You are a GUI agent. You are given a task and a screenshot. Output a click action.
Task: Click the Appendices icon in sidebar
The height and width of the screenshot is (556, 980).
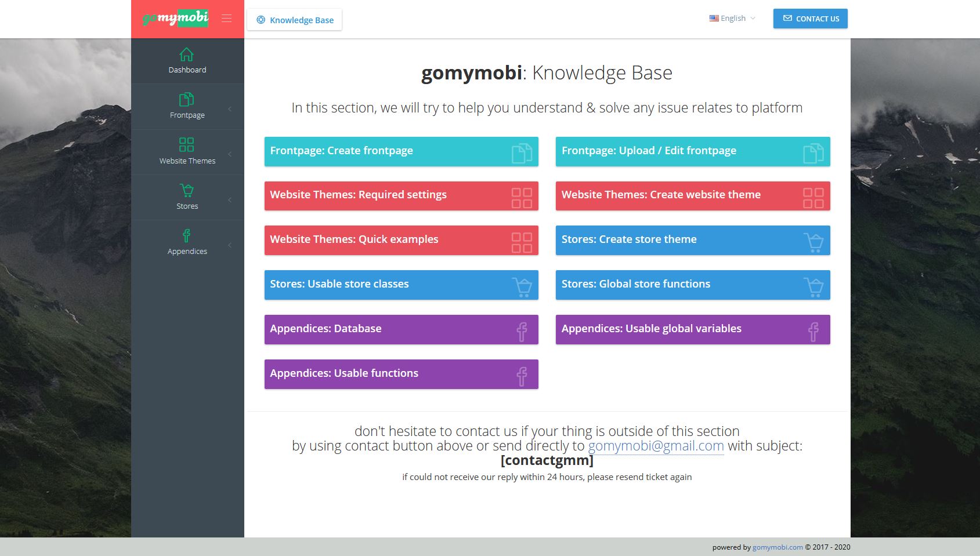click(186, 235)
